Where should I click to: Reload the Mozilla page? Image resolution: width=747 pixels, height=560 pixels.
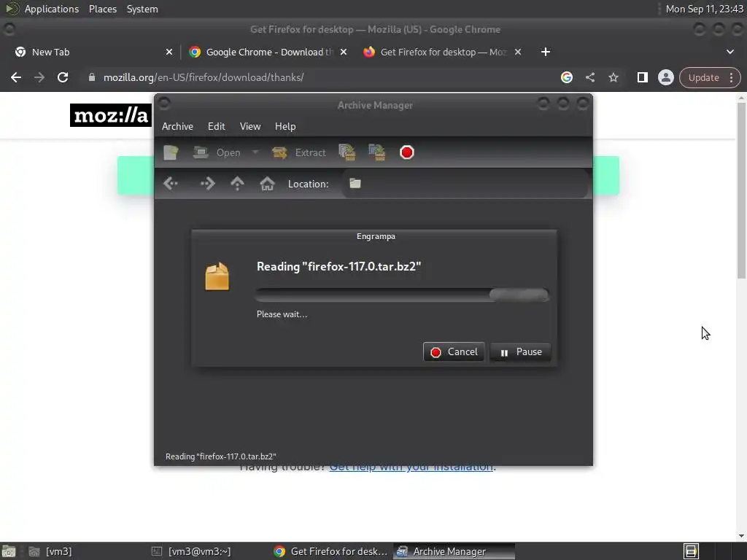(63, 77)
